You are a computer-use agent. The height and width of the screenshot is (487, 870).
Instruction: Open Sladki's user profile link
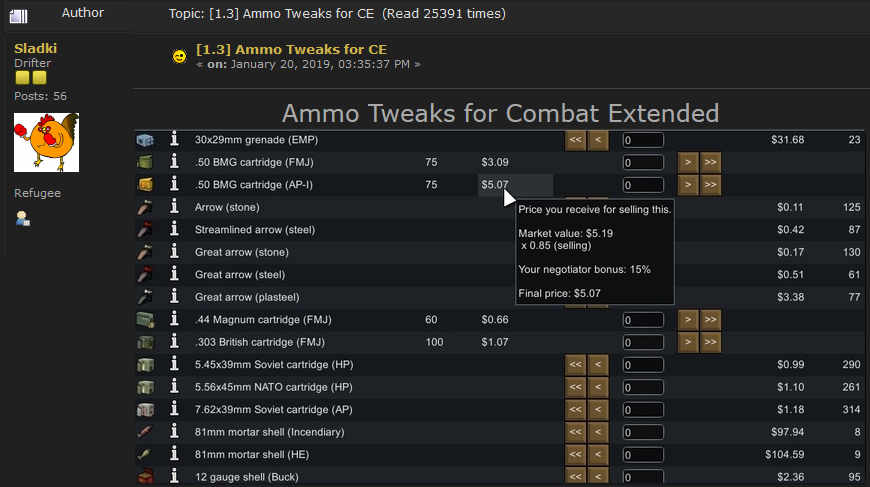(35, 48)
